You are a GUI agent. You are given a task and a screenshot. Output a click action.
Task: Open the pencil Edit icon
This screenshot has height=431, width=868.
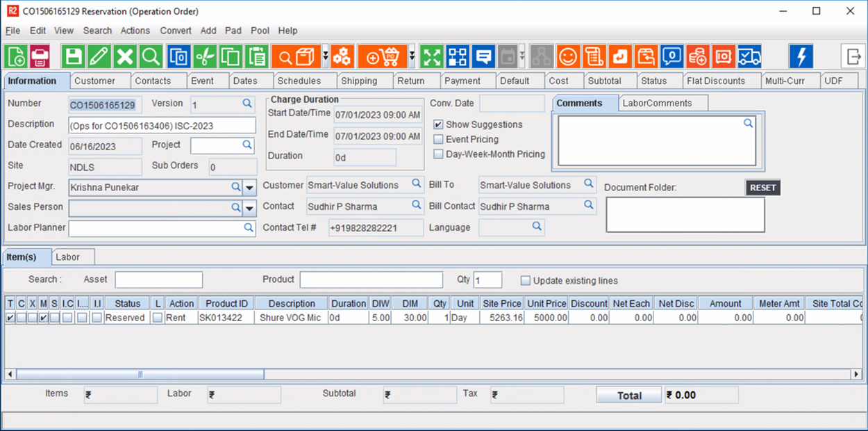99,56
